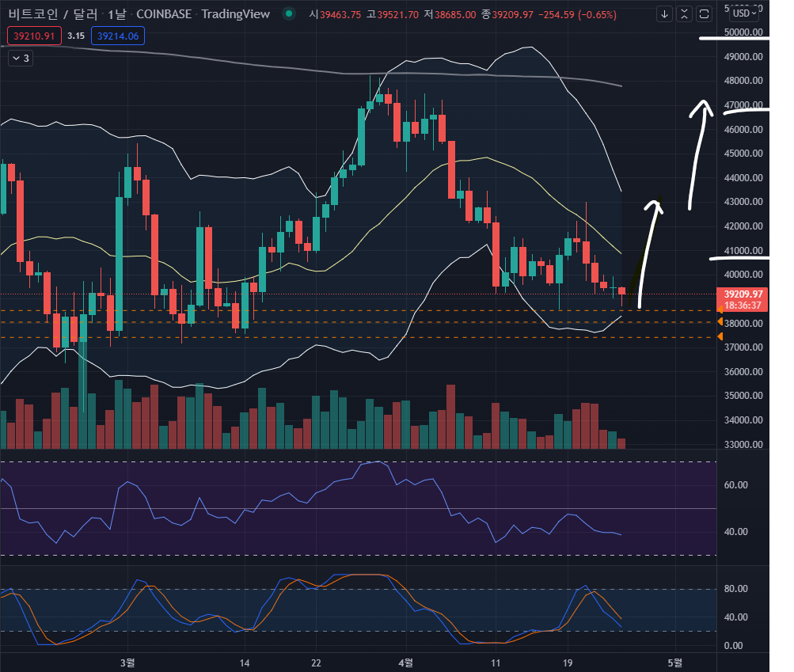Click the 22 date label on time axis
This screenshot has height=672, width=794.
[316, 663]
